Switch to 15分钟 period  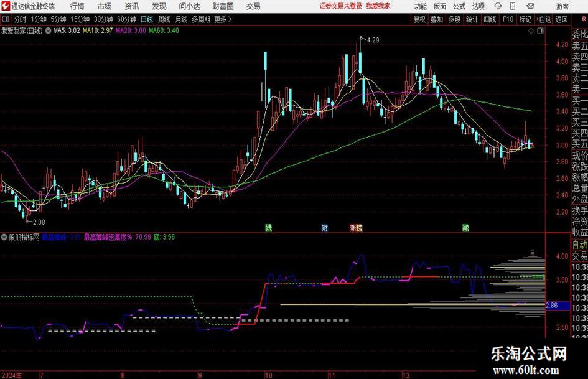(80, 19)
